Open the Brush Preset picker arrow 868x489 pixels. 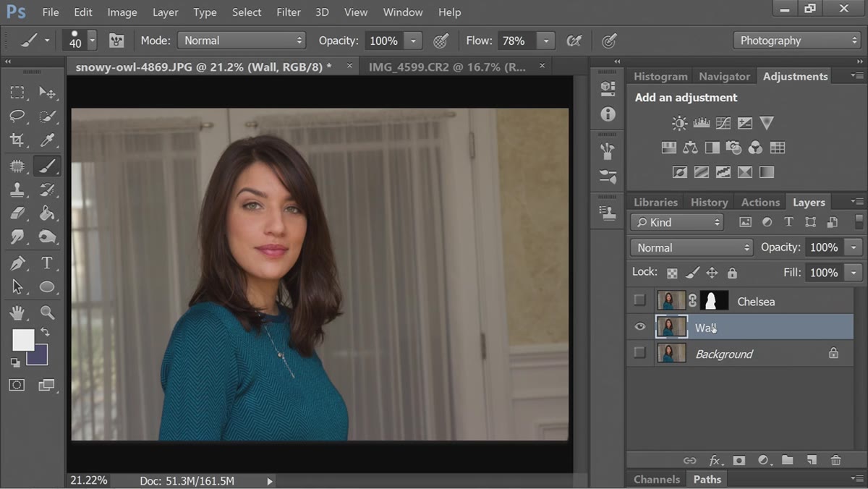pos(92,41)
